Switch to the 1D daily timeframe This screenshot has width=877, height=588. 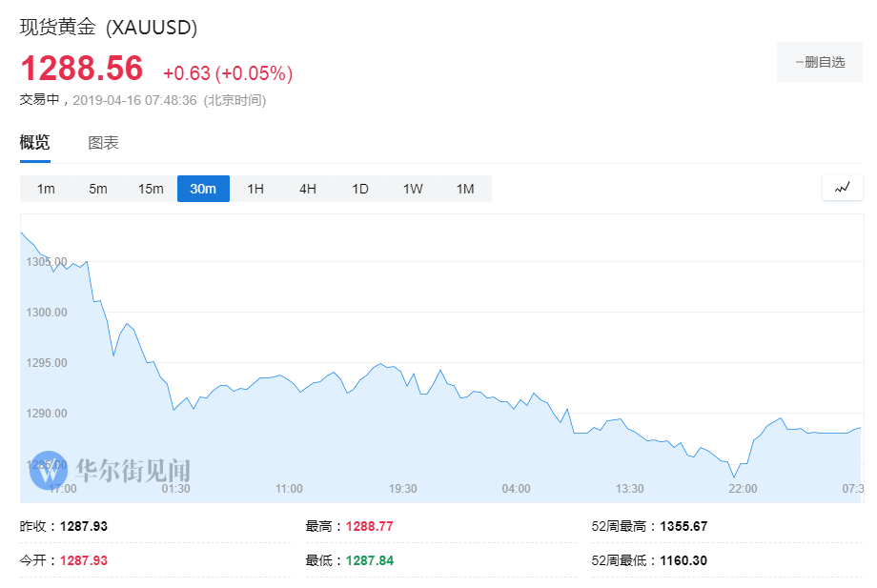click(359, 189)
